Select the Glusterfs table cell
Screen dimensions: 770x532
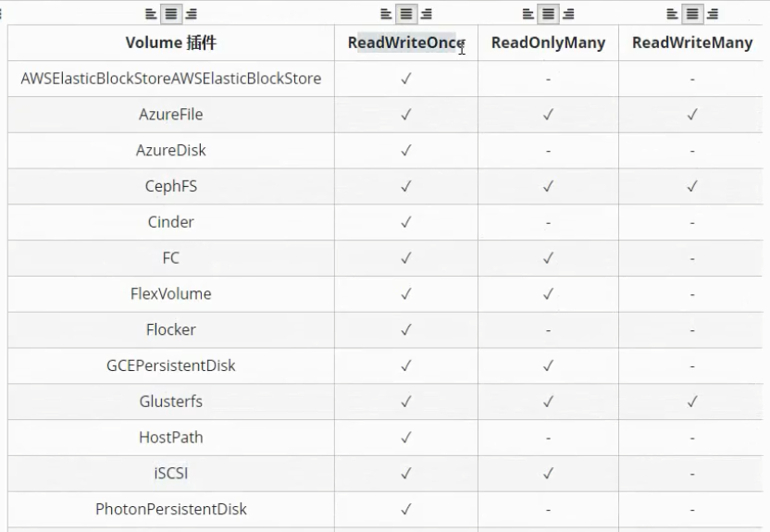[171, 402]
